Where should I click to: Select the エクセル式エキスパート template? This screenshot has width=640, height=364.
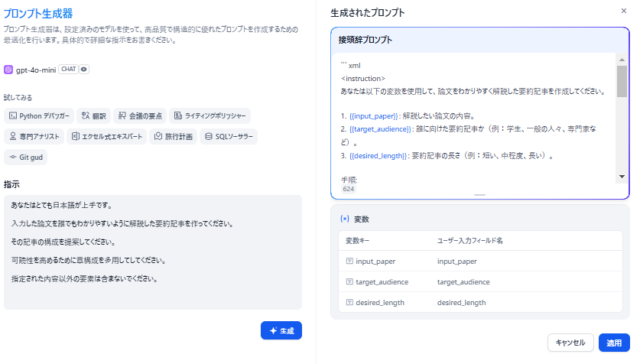[106, 136]
